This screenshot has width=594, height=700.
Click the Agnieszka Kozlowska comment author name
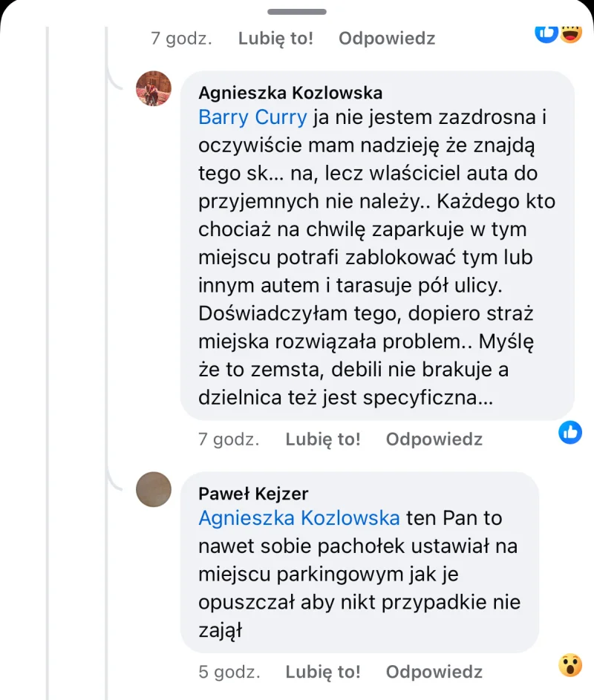[x=290, y=93]
